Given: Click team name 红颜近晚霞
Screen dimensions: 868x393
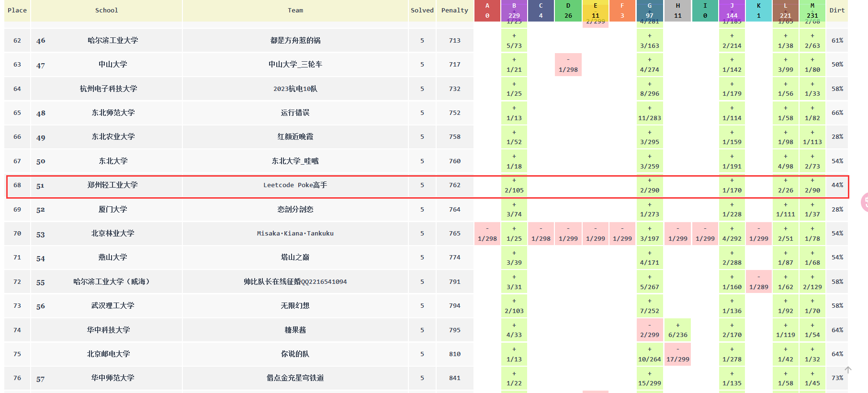Looking at the screenshot, I should [x=295, y=137].
